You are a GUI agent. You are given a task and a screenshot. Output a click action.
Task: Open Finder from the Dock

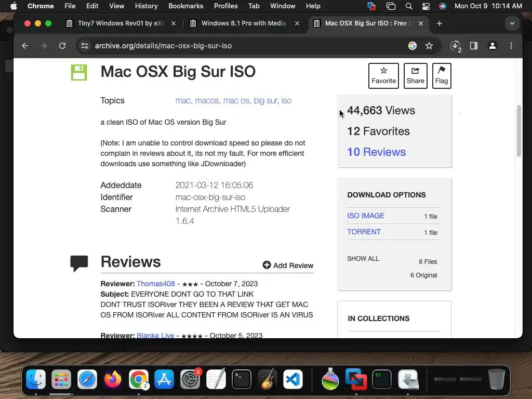(x=36, y=379)
